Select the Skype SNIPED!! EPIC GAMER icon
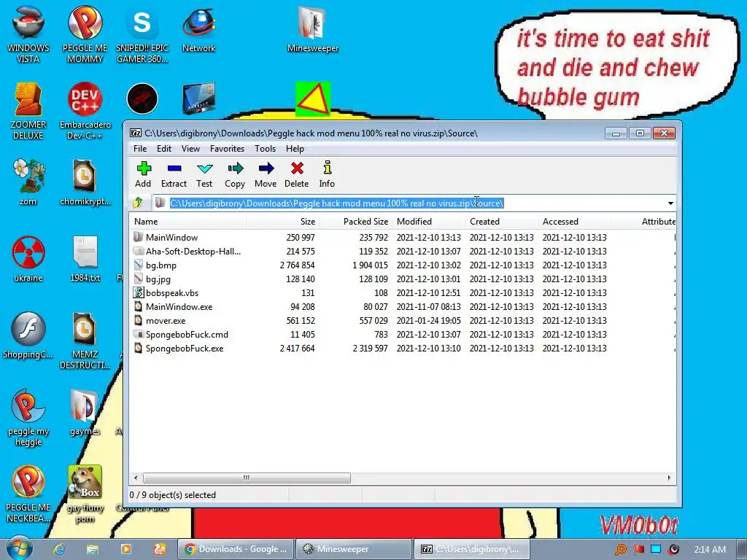 coord(142,34)
